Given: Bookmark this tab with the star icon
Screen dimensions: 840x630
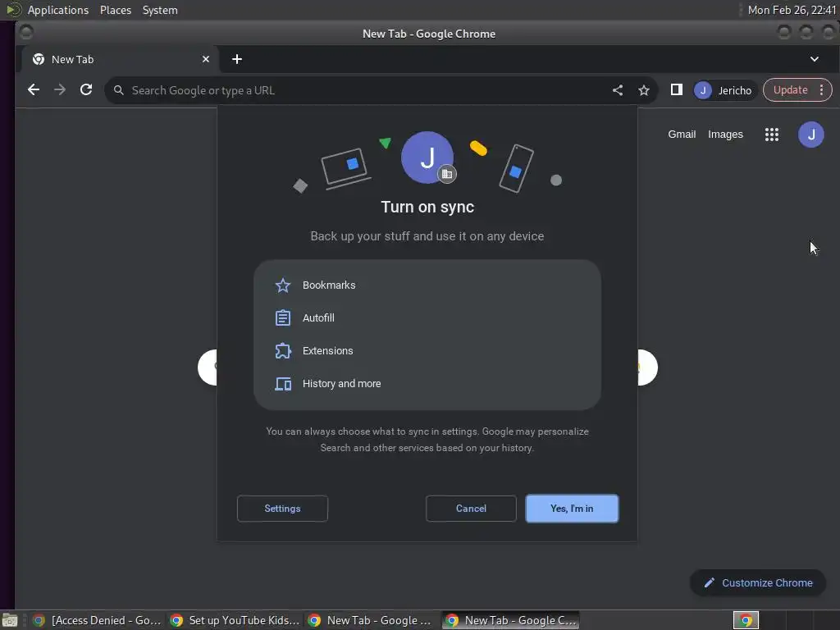Looking at the screenshot, I should 644,90.
